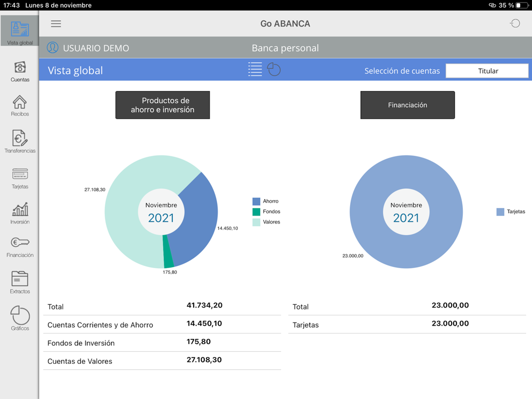This screenshot has height=399, width=532.
Task: Click the user profile icon
Action: pos(53,47)
